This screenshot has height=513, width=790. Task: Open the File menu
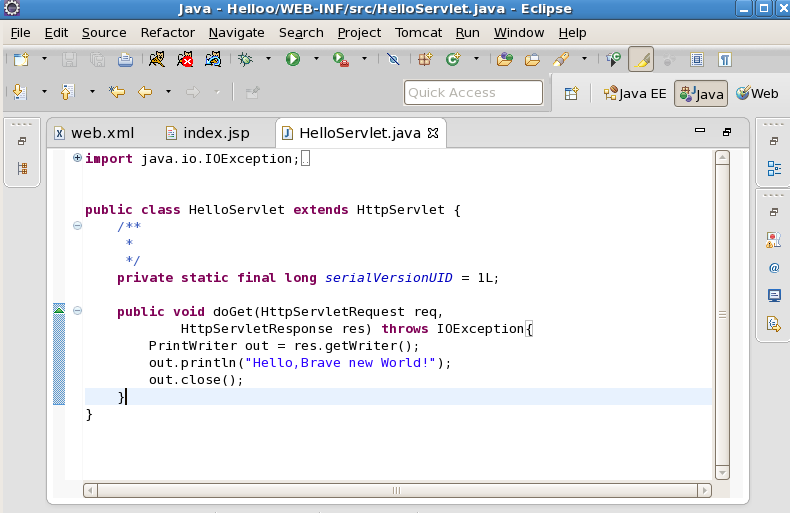(x=20, y=33)
